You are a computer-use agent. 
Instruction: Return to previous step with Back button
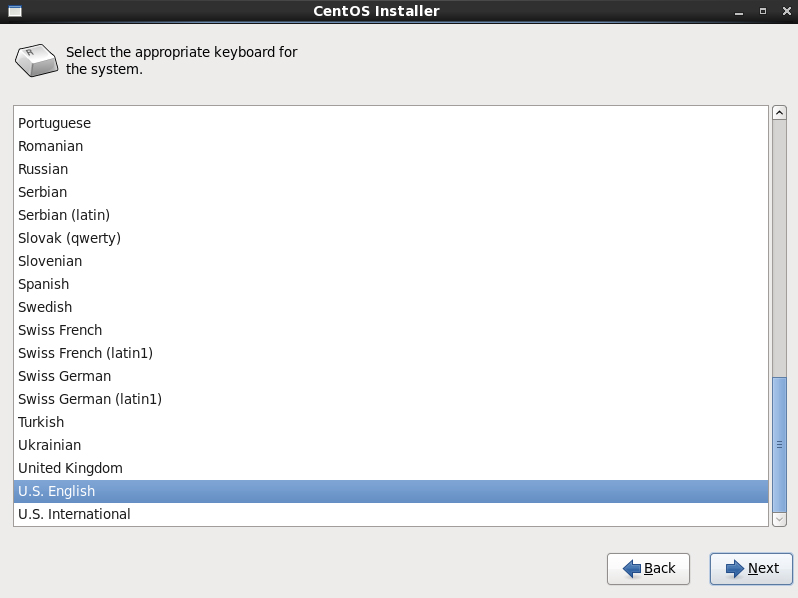click(x=648, y=568)
